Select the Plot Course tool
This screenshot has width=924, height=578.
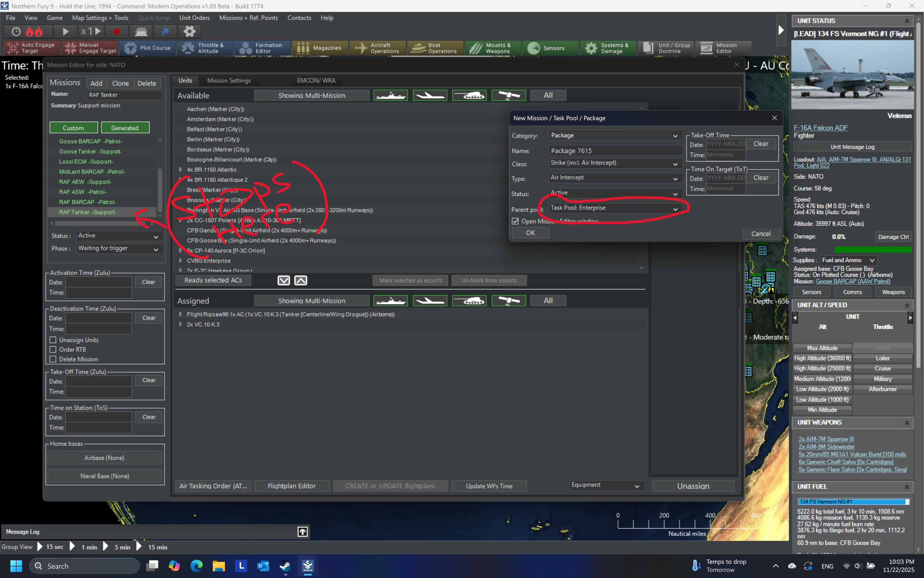tap(148, 48)
